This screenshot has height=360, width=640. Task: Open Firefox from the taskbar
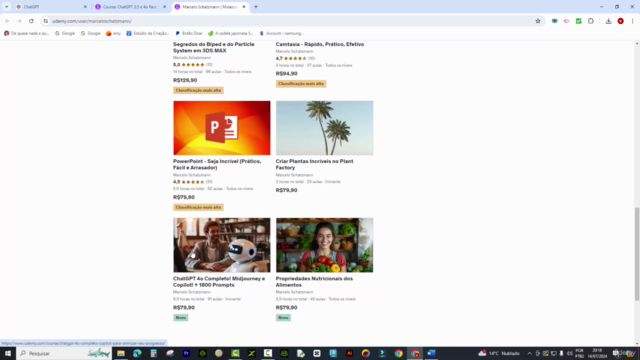pyautogui.click(x=366, y=353)
